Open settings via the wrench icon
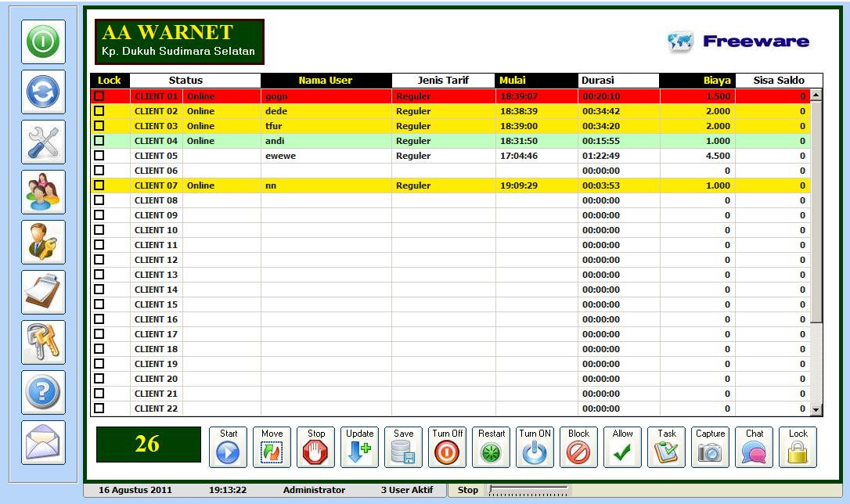The width and height of the screenshot is (850, 504). (42, 142)
